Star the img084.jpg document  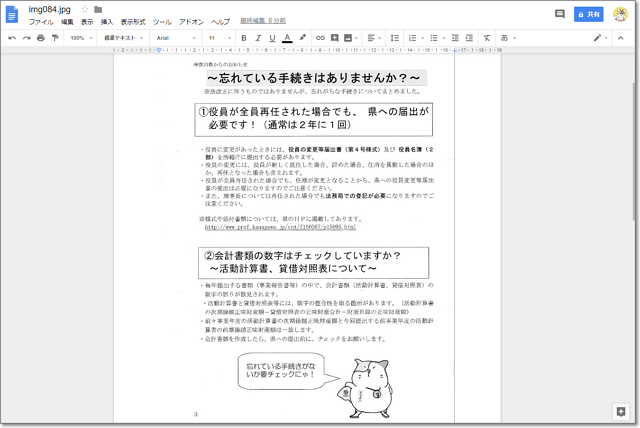[85, 9]
